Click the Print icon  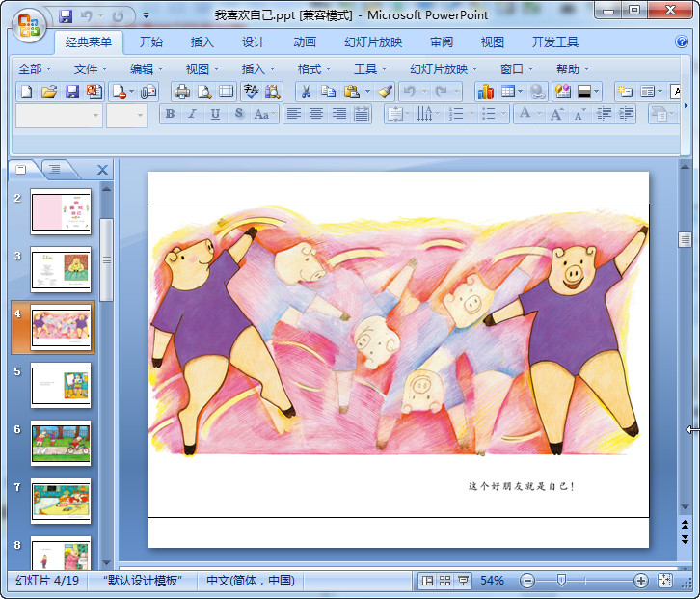click(181, 92)
